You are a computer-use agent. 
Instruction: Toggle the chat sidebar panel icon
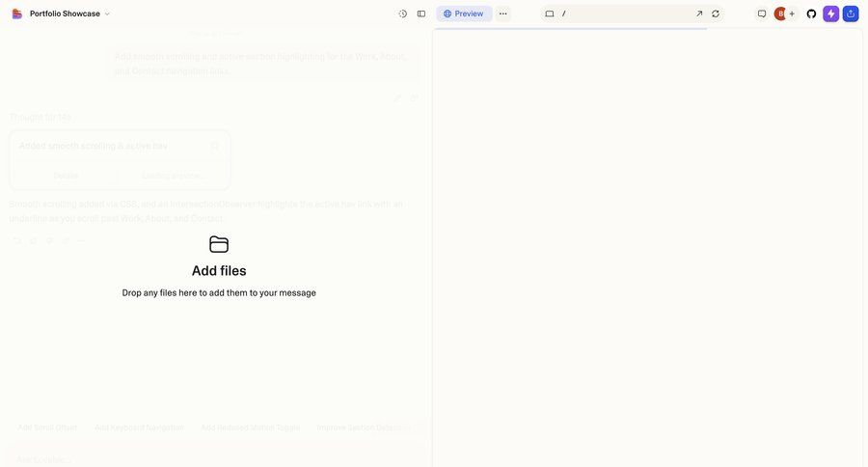(421, 14)
